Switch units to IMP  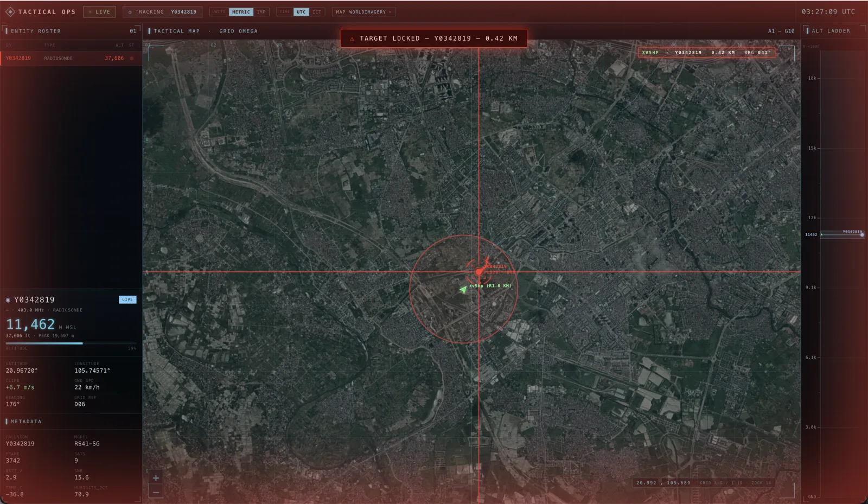pos(261,12)
